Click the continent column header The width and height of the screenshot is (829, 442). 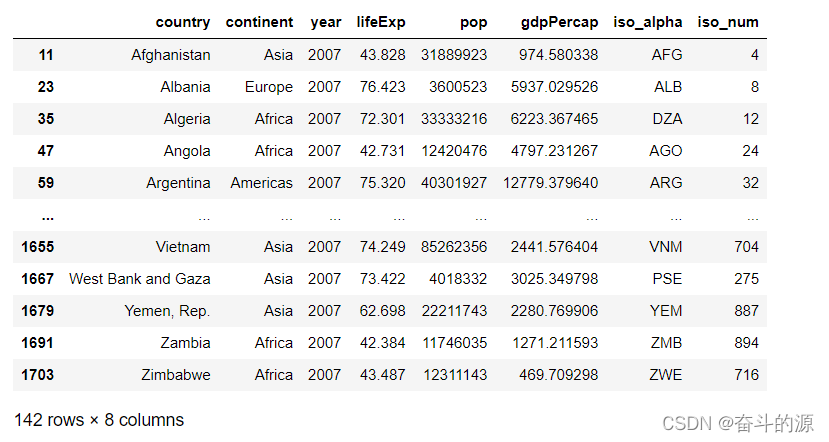[x=260, y=22]
